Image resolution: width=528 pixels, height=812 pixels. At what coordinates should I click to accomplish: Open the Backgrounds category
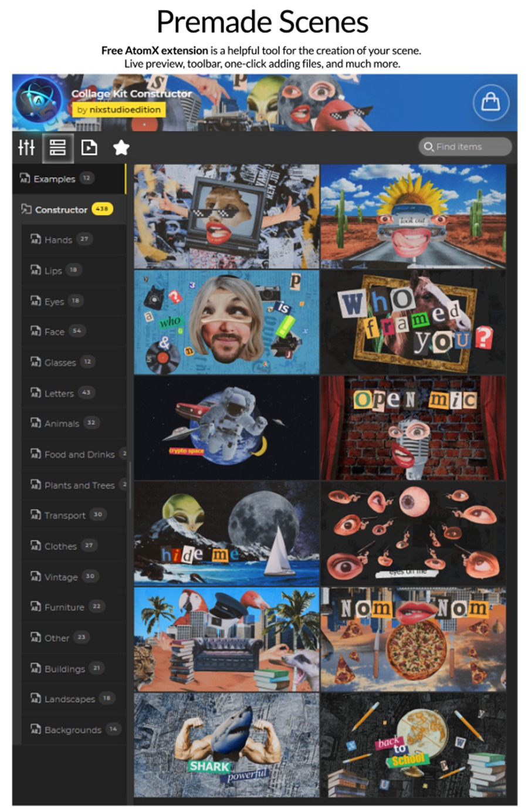(73, 730)
